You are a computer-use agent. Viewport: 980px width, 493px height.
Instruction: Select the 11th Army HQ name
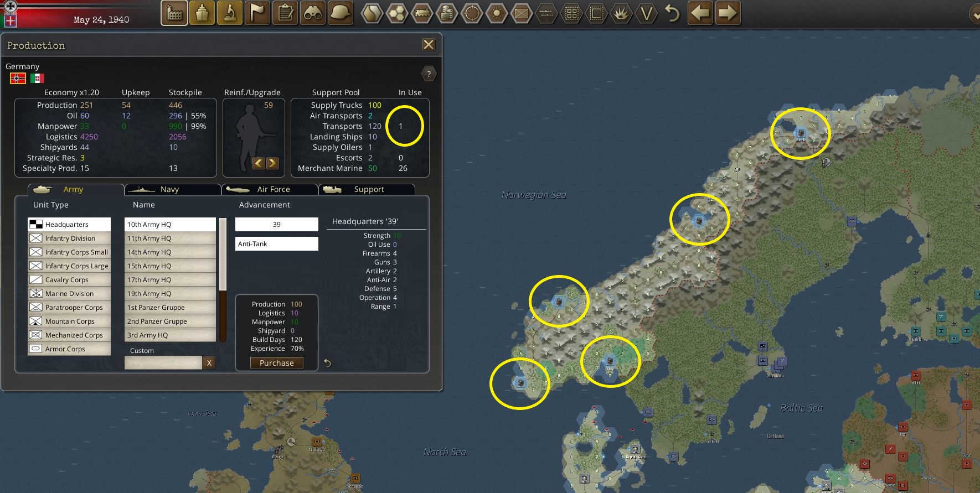click(170, 238)
